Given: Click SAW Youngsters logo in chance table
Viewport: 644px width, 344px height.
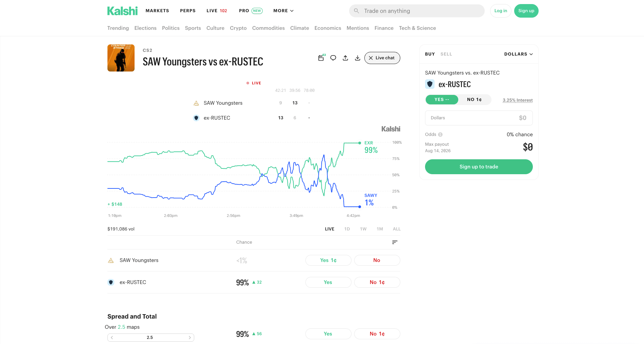Looking at the screenshot, I should (111, 260).
